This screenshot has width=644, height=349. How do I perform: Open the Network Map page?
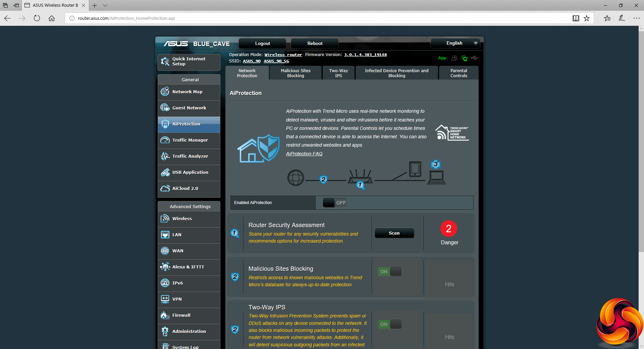[189, 92]
